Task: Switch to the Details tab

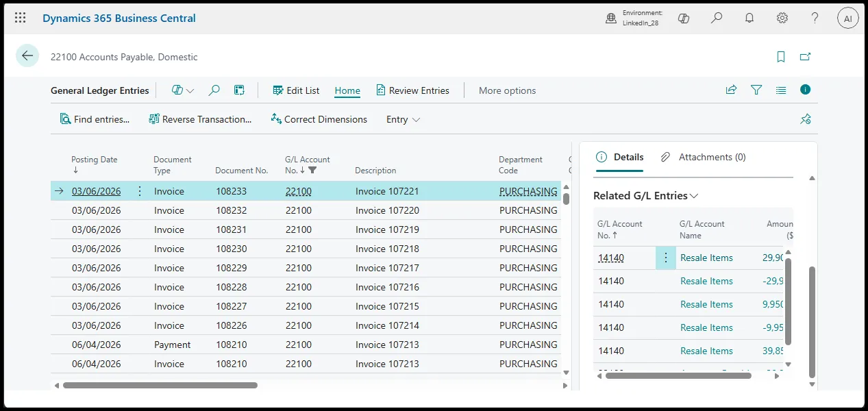Action: pos(620,157)
